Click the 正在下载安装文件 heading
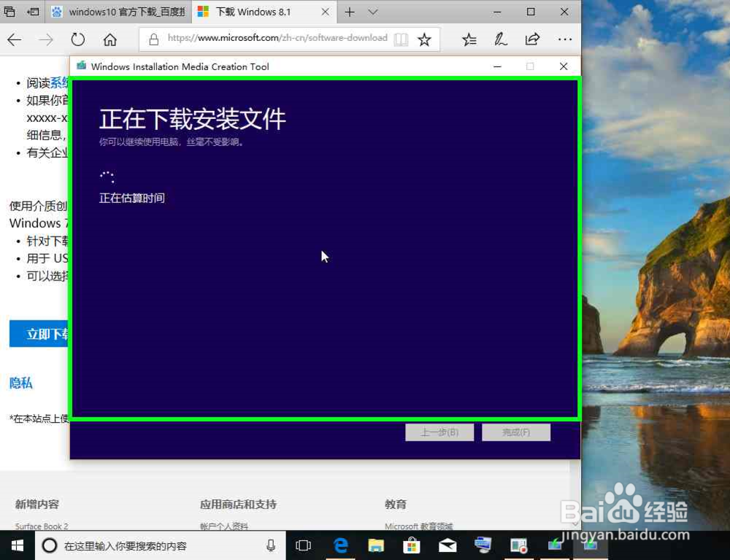The height and width of the screenshot is (560, 730). (x=192, y=119)
